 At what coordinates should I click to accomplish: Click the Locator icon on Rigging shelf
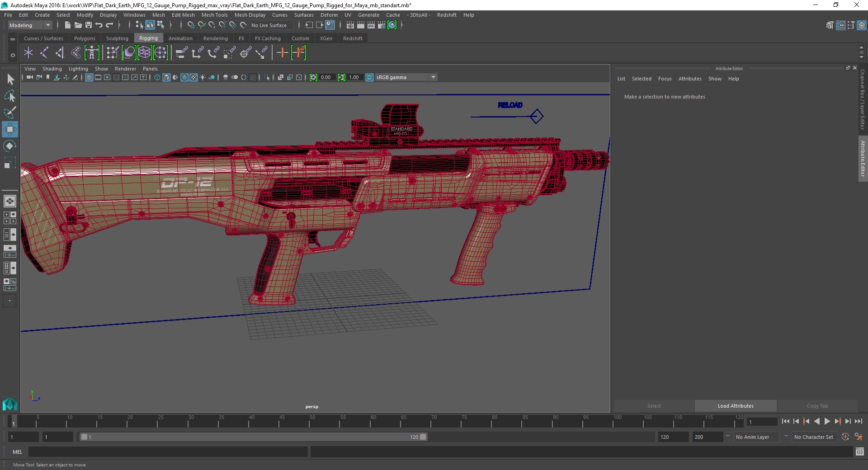click(28, 53)
